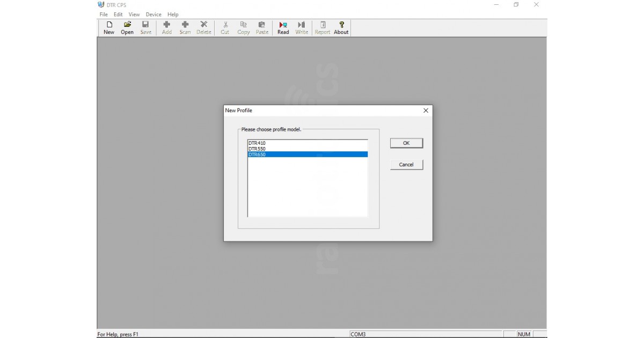Click the Paste toolbar icon
644x338 pixels.
(262, 27)
